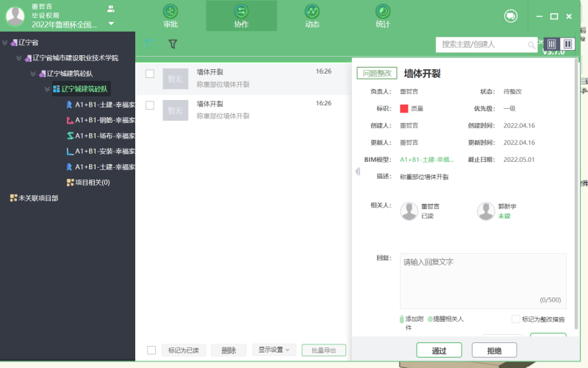Go to the 统计 statistics tab

(x=383, y=15)
